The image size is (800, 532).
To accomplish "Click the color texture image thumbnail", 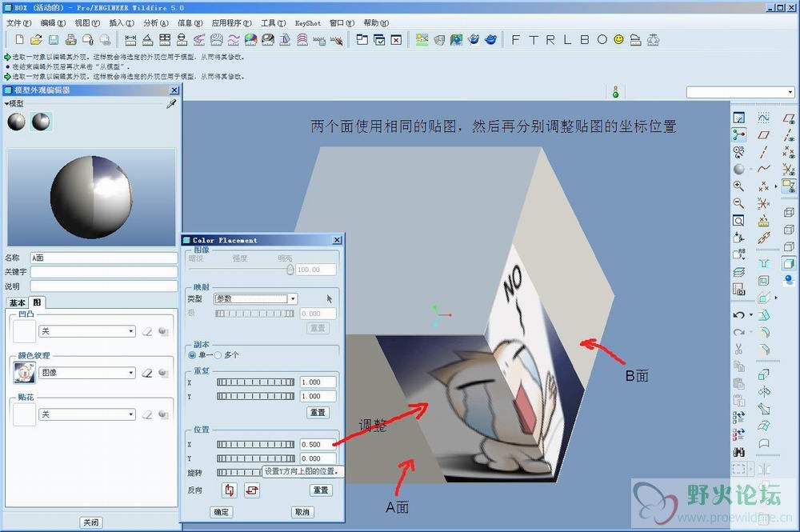I will [x=25, y=373].
